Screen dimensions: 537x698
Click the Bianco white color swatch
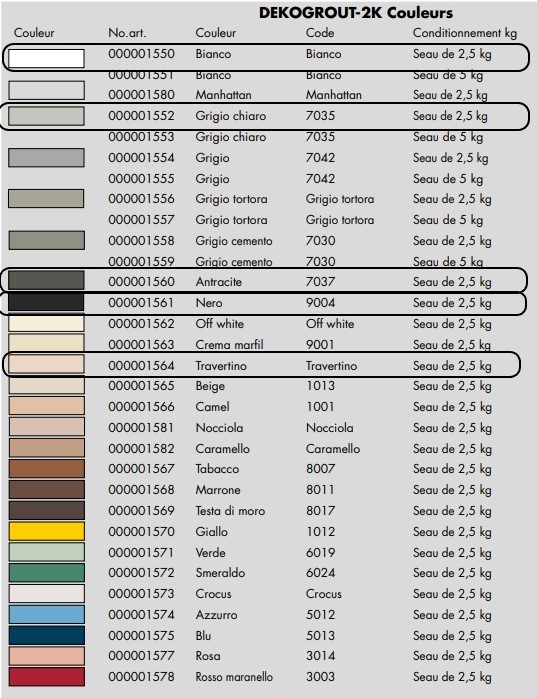point(46,58)
